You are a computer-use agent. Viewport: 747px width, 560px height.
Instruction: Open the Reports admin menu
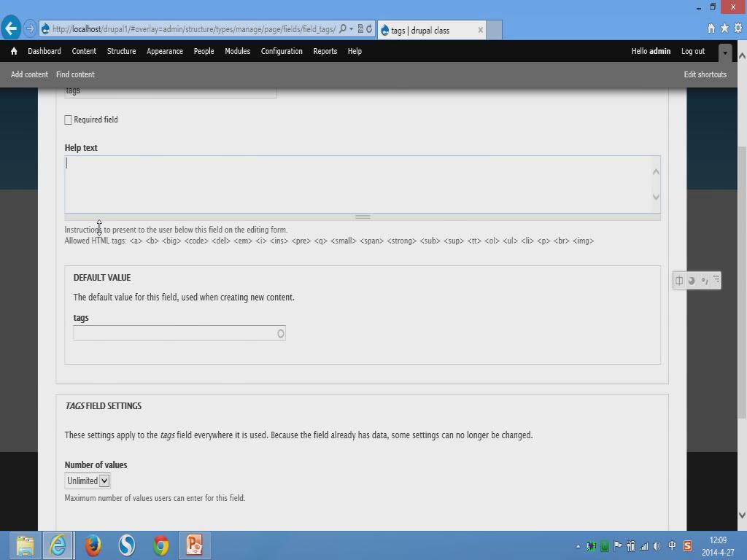tap(325, 51)
